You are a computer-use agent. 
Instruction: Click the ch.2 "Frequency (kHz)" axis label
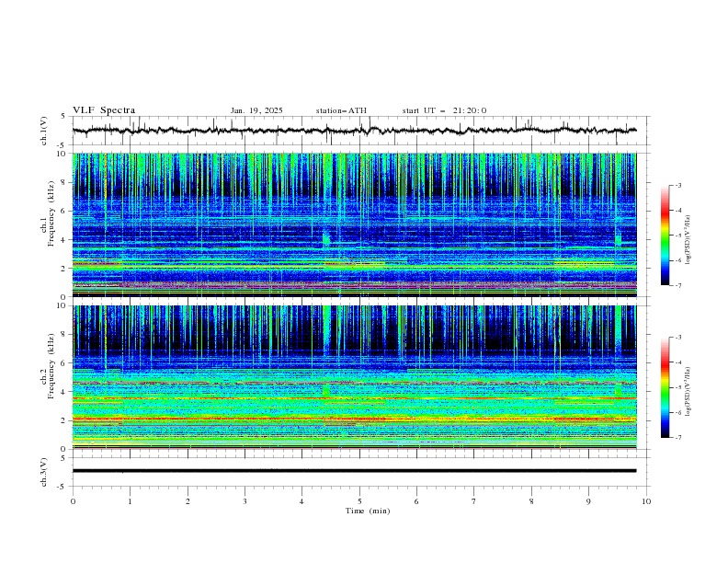point(52,366)
